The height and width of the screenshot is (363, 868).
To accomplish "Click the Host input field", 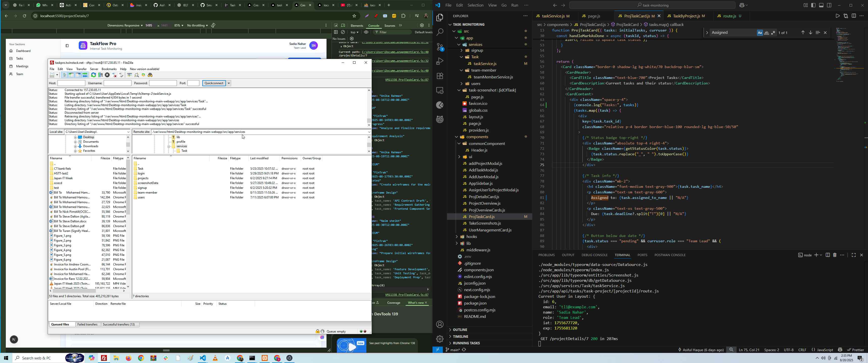I will click(x=71, y=83).
